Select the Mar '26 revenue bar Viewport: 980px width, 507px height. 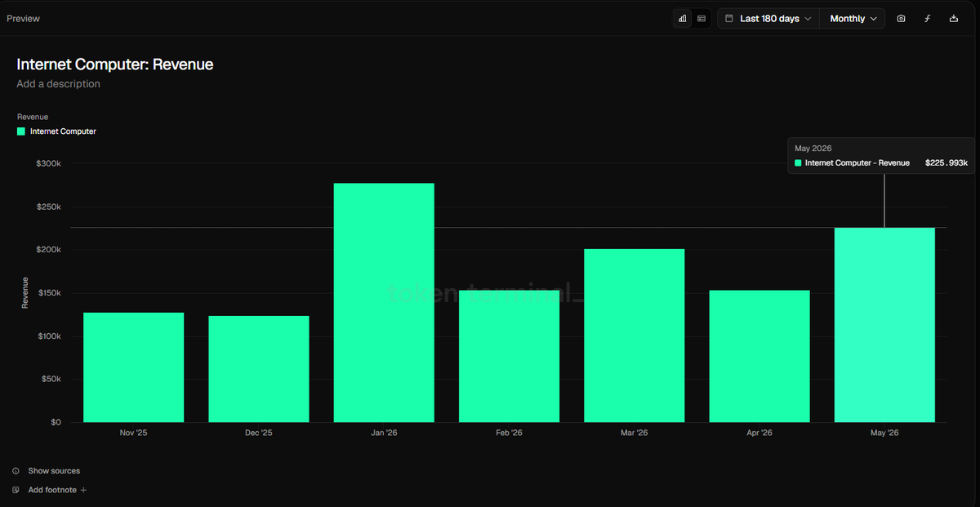point(635,336)
